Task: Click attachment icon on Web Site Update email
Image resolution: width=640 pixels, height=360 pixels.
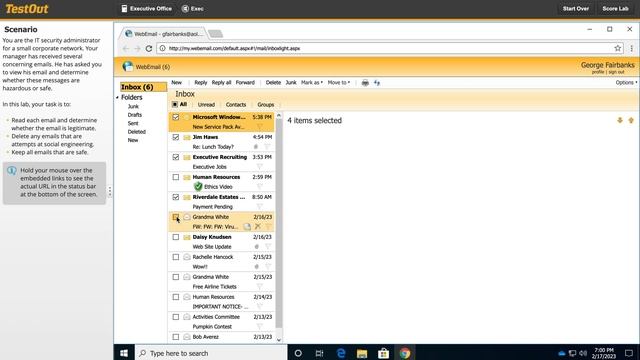Action: point(256,247)
